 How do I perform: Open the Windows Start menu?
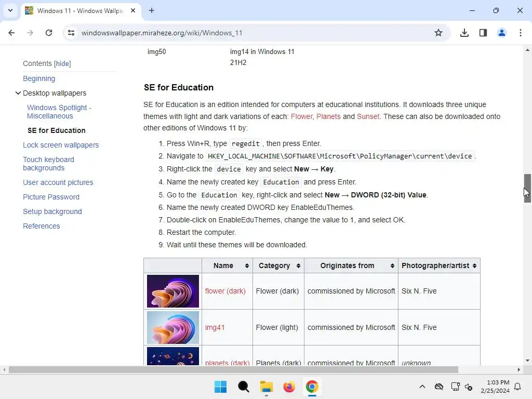[220, 387]
